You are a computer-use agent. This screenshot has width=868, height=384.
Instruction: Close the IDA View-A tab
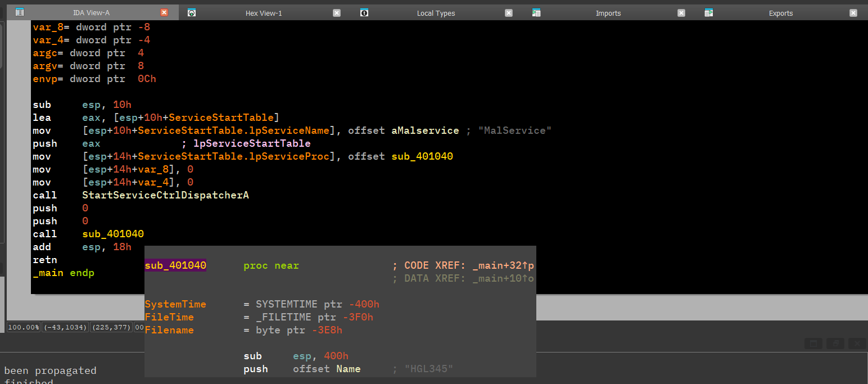(164, 12)
